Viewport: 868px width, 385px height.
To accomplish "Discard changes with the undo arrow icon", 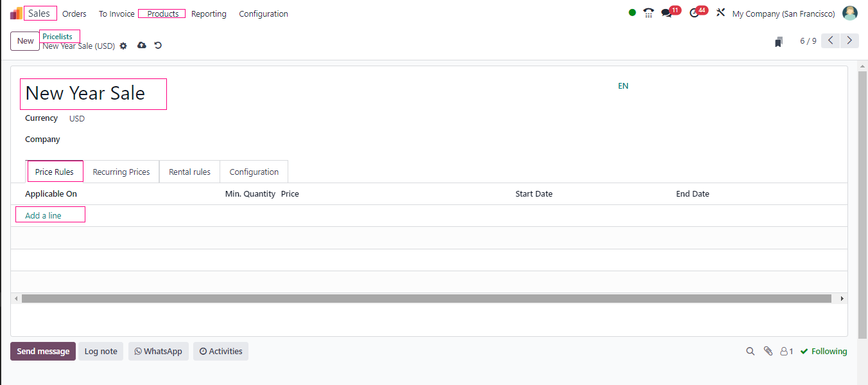I will tap(158, 46).
